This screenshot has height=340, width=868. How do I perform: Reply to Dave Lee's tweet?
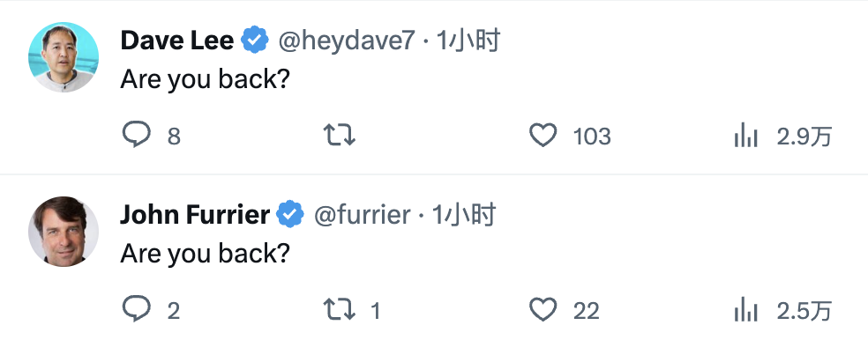[136, 135]
